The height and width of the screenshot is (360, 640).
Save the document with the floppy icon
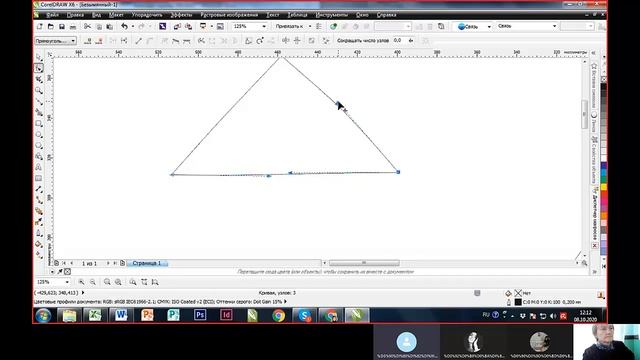pos(62,27)
